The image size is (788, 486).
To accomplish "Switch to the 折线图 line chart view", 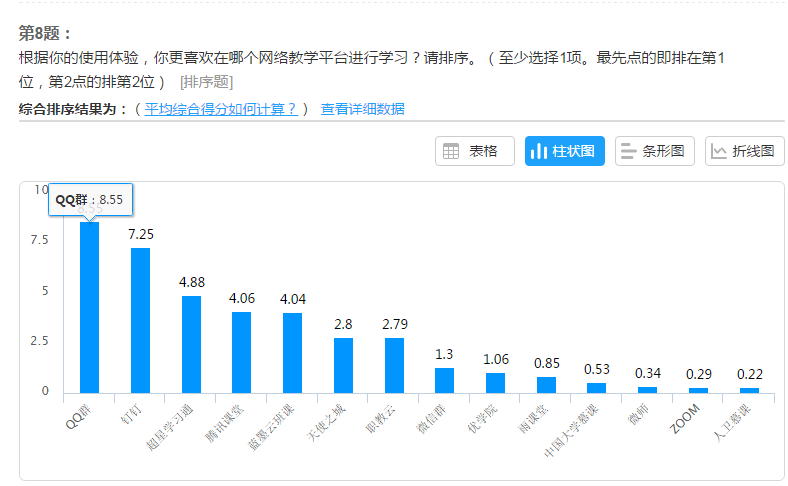I will [744, 151].
